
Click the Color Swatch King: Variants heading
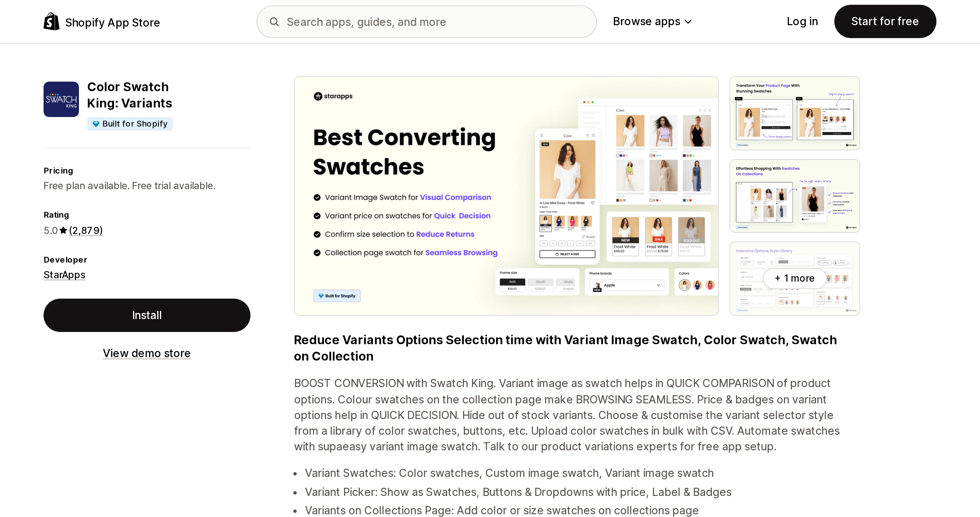click(129, 95)
